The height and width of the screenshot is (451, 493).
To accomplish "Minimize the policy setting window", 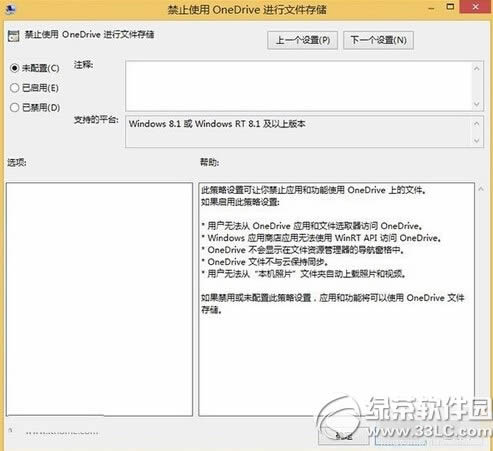I will (x=431, y=8).
